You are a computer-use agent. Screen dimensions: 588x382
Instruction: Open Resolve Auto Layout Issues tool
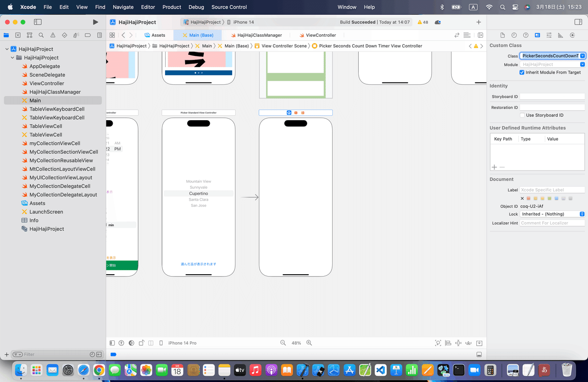(468, 343)
